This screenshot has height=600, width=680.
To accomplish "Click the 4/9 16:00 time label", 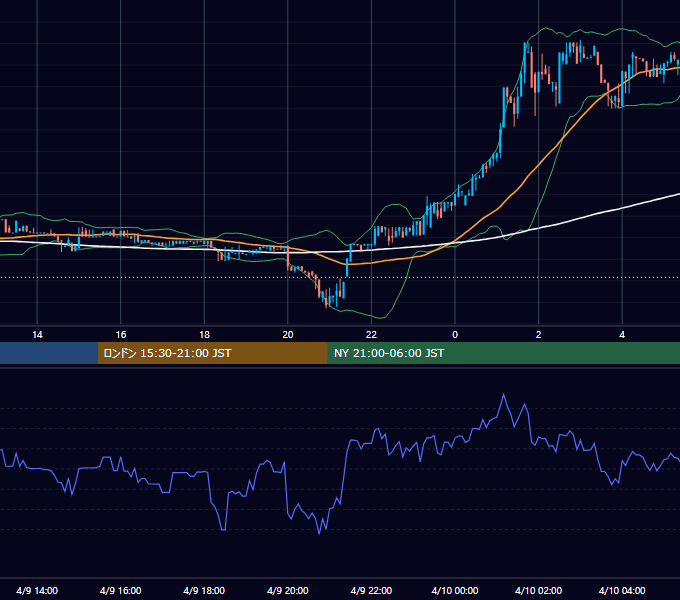I will click(x=121, y=590).
